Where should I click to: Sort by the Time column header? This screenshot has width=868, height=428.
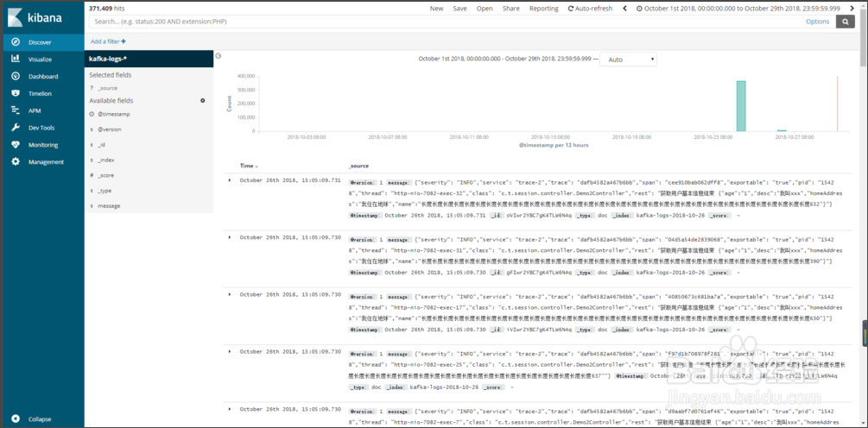point(249,166)
